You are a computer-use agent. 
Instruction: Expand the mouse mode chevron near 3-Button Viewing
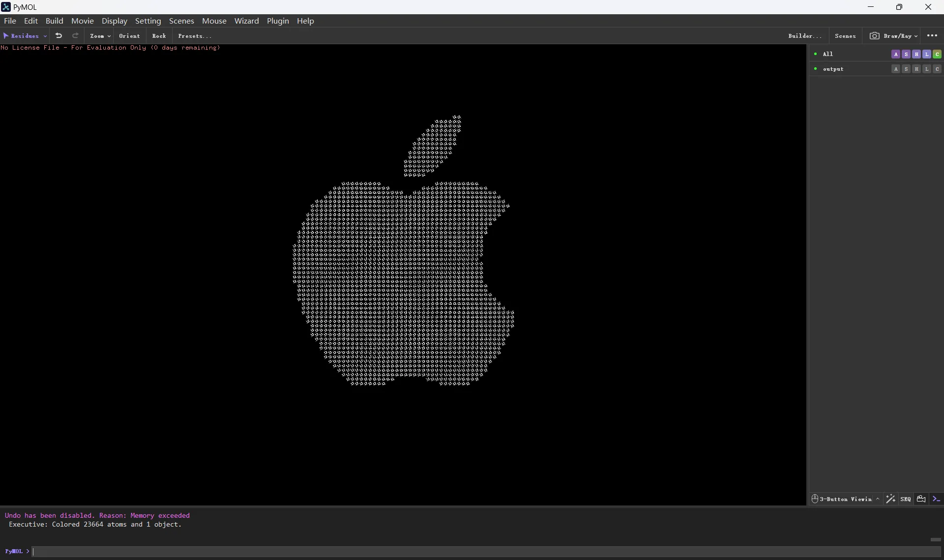878,499
